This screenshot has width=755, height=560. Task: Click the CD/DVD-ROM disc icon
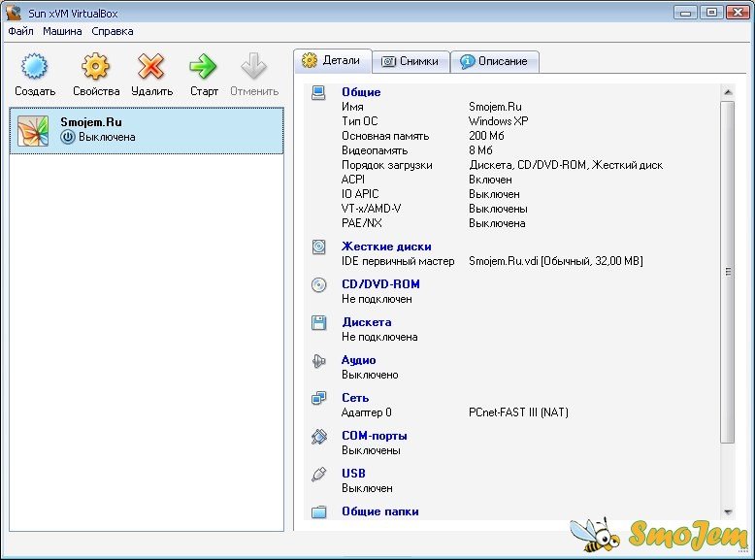pyautogui.click(x=319, y=285)
